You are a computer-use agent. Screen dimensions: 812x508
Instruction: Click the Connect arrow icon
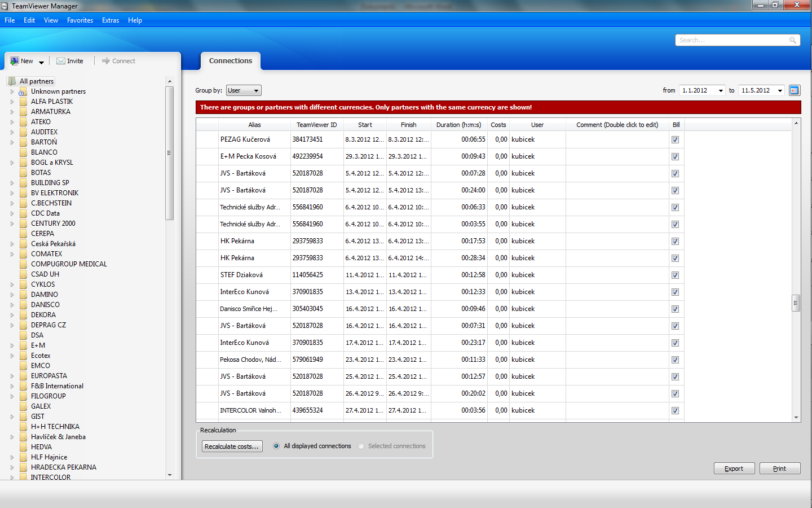point(105,61)
